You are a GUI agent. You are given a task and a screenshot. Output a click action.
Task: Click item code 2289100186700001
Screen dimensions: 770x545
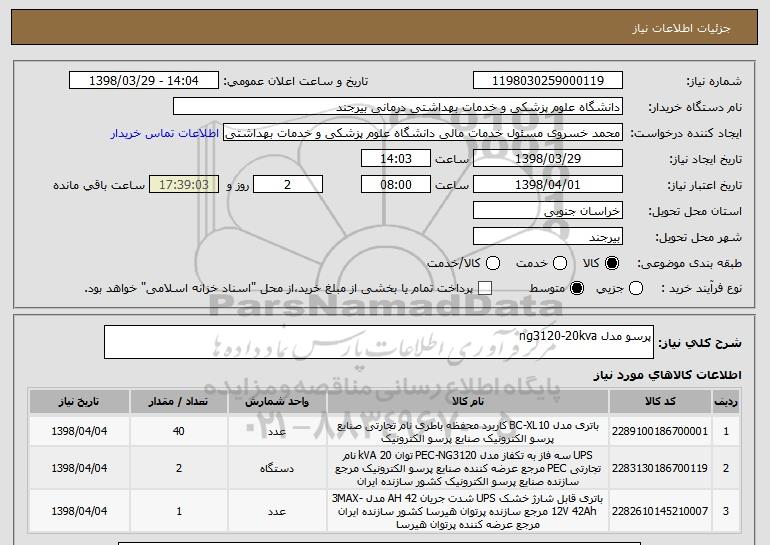660,432
